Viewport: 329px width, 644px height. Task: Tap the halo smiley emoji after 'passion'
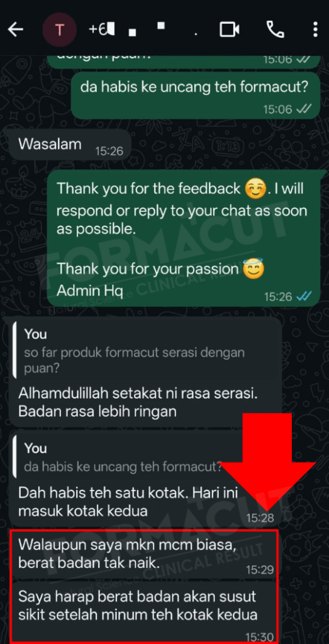pos(253,270)
